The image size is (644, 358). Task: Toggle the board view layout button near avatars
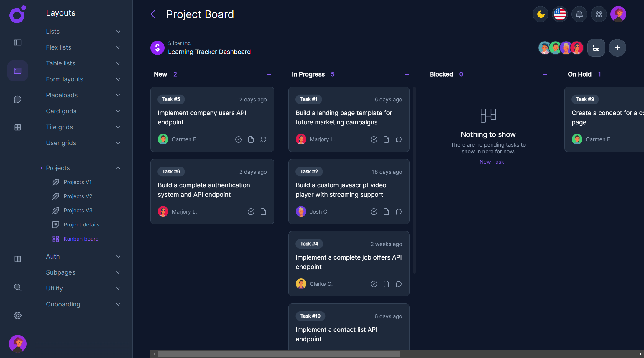pyautogui.click(x=596, y=47)
